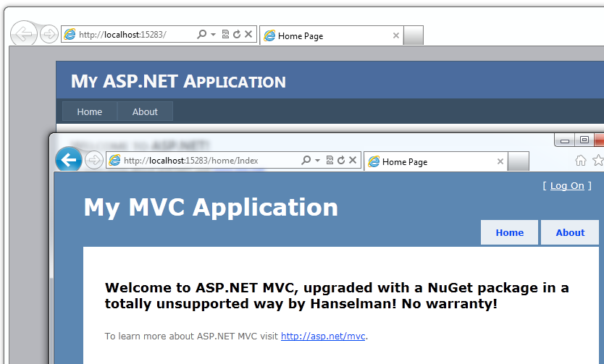Toggle compatibility view icon in rear window
Screen dimensions: 604x364
pos(226,34)
